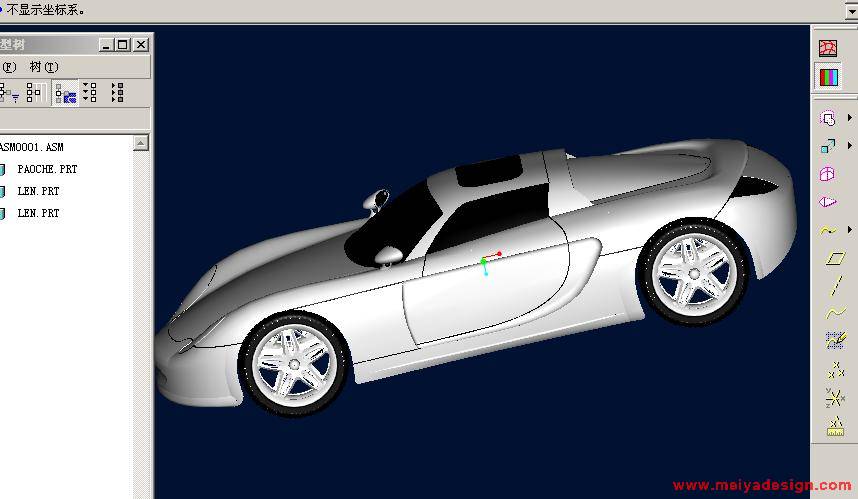Select the front wheel of the car model
Image resolution: width=858 pixels, height=499 pixels.
click(x=294, y=364)
